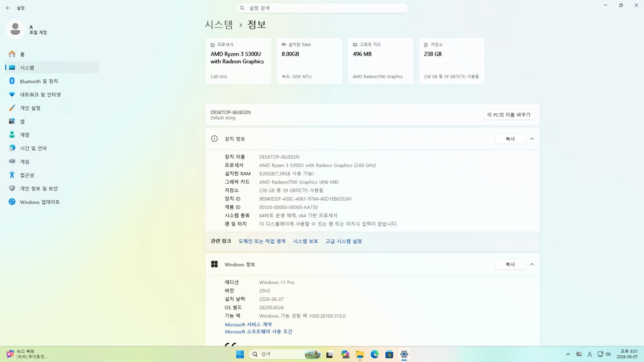Viewport: 644px width, 362px height.
Task: Click product ID value 00330-80000-00000-AA730
Action: pos(288,208)
